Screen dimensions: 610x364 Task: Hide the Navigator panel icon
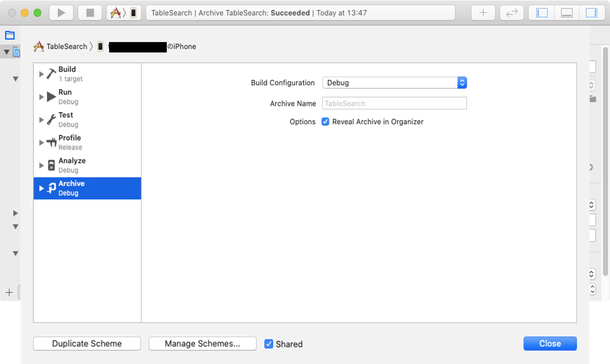click(542, 13)
